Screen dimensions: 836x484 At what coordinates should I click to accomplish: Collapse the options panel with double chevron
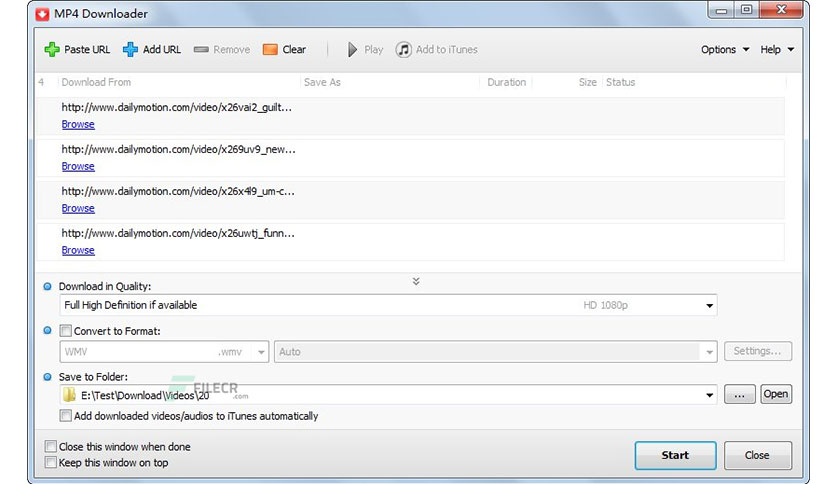(x=416, y=282)
